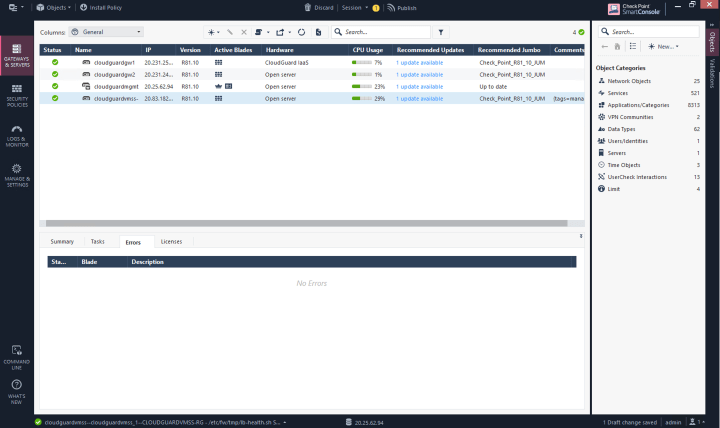Open the Columns General dropdown
Image resolution: width=720 pixels, height=428 pixels.
[106, 32]
